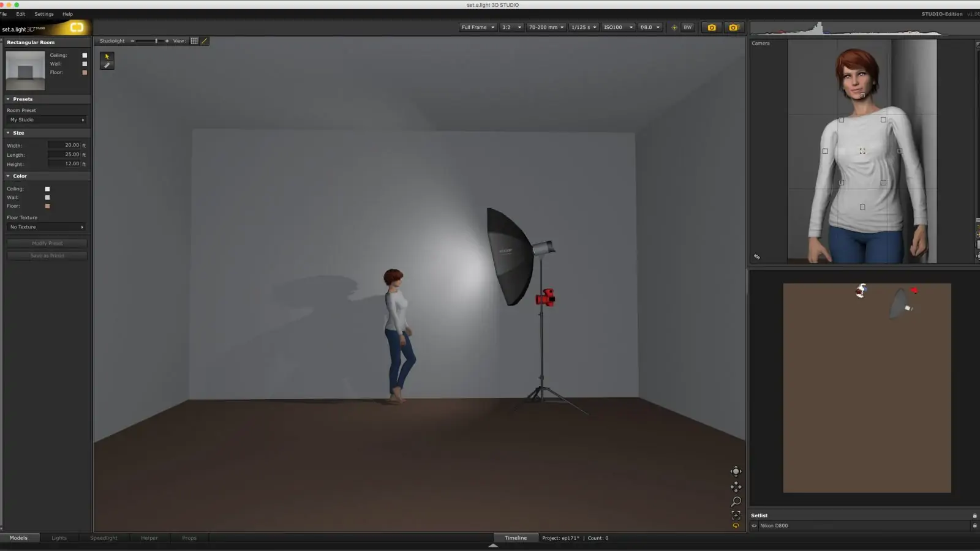
Task: Click the Studiolight plus icon
Action: pyautogui.click(x=167, y=41)
